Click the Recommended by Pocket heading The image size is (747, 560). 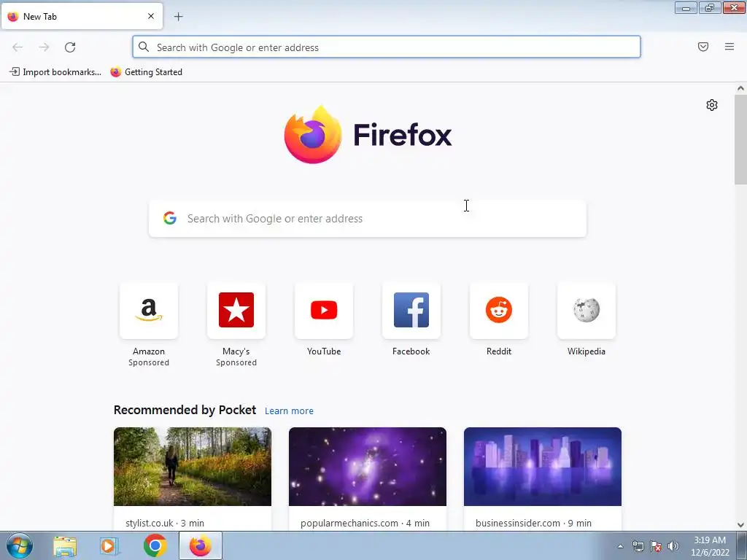tap(185, 410)
